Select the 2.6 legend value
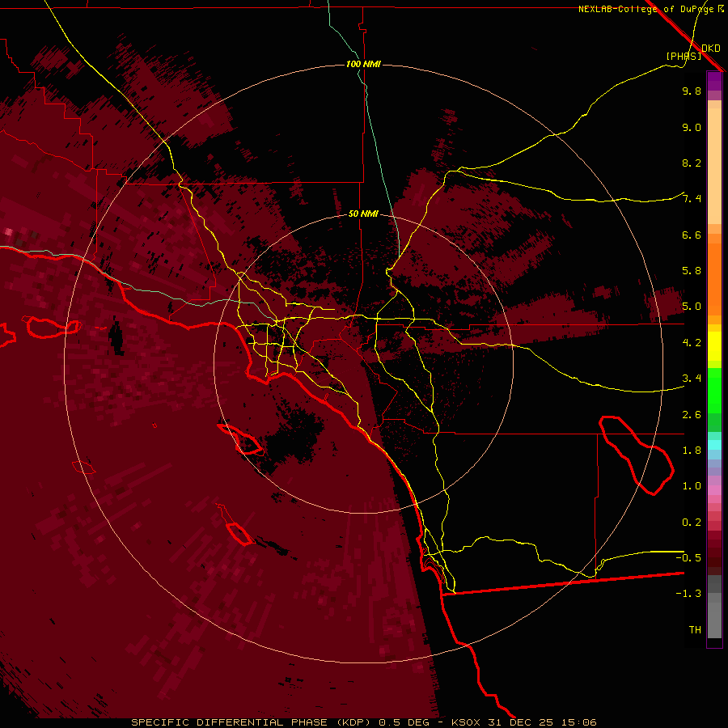728x728 pixels. (x=692, y=415)
